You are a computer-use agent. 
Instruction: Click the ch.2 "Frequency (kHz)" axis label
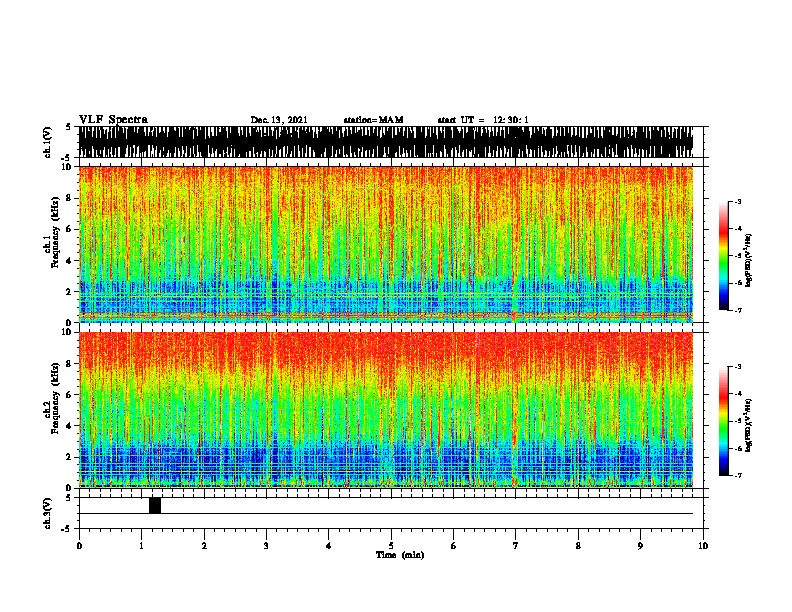(x=55, y=398)
